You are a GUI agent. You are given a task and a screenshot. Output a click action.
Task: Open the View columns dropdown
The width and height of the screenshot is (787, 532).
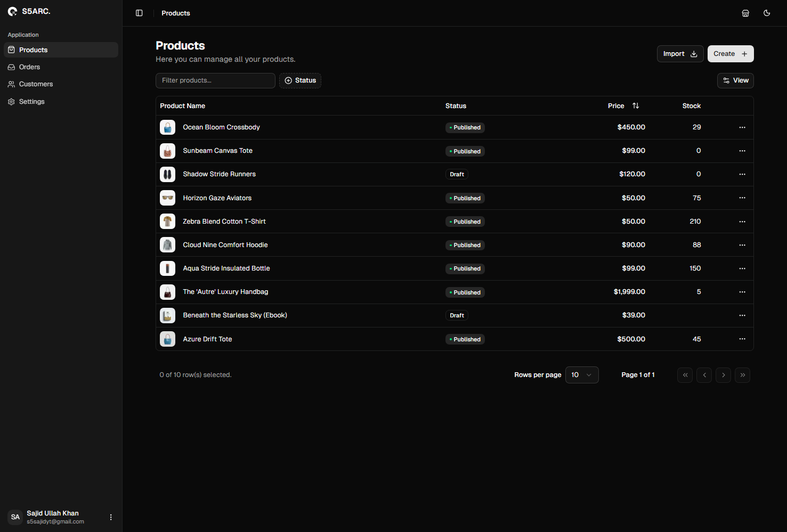click(735, 80)
